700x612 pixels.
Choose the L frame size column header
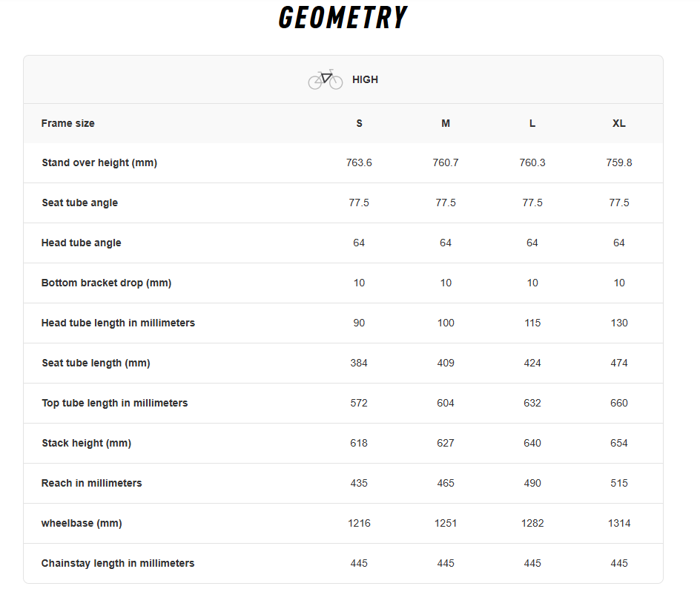[x=532, y=123]
